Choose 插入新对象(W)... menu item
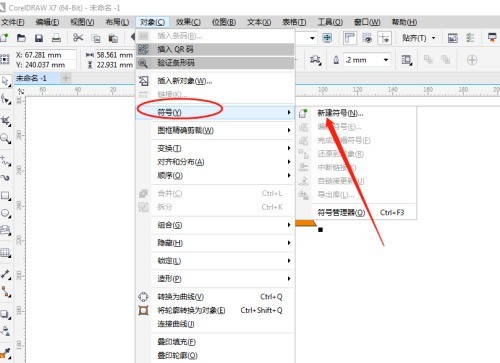Image resolution: width=500 pixels, height=363 pixels. tap(215, 81)
